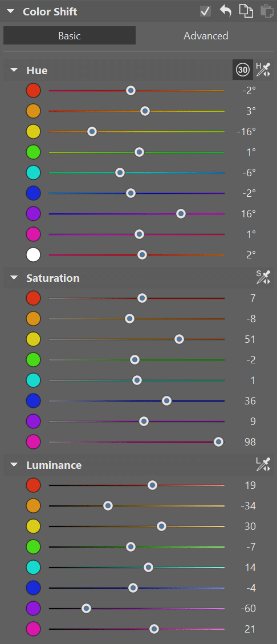Click the Hue eyedropper picker icon
277x644 pixels.
click(263, 70)
